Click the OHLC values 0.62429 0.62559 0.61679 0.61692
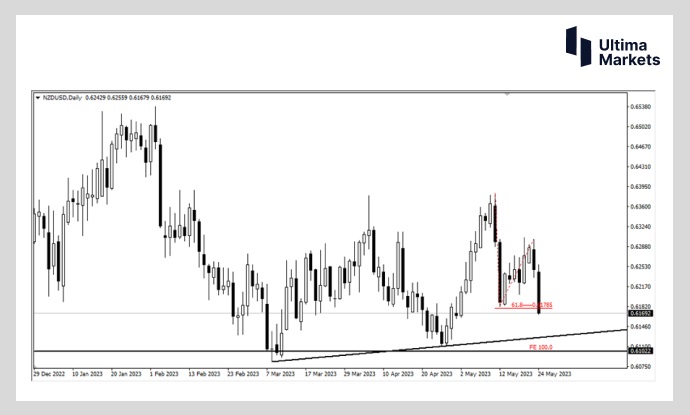This screenshot has width=690, height=415. (128, 98)
